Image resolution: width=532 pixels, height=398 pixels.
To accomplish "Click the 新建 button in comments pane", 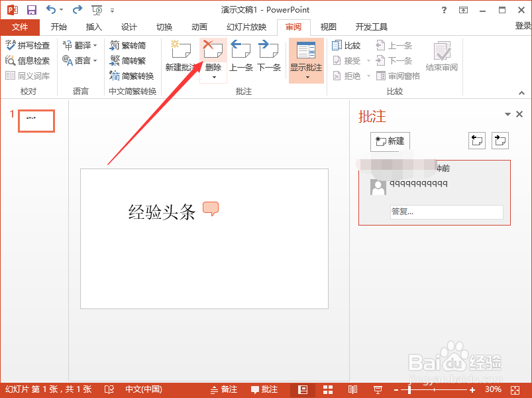I will 390,141.
